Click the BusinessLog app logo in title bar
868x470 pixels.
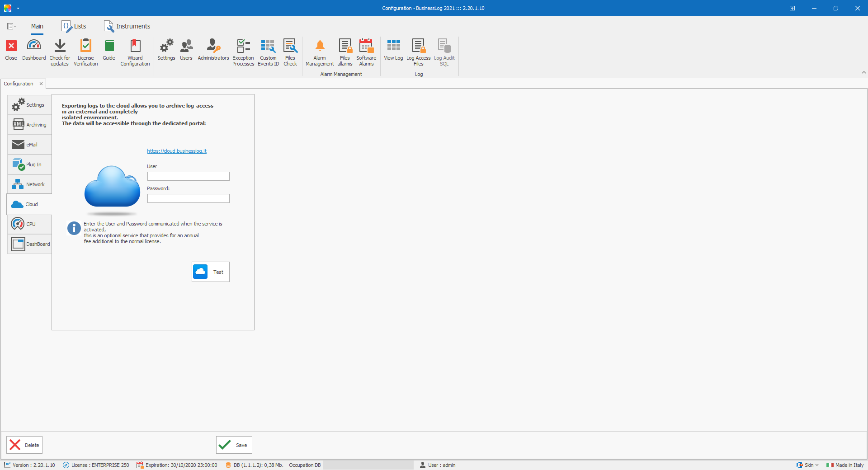[8, 8]
